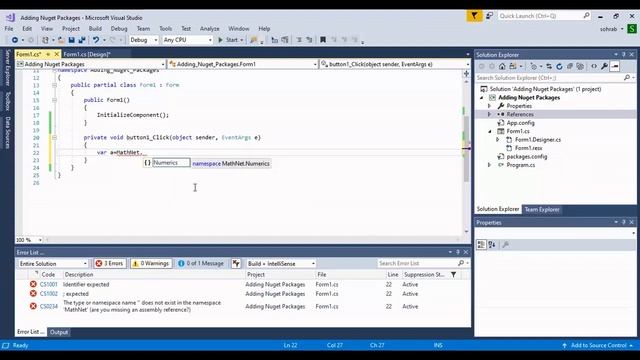This screenshot has width=640, height=360.
Task: Click Add to Source Control in status bar
Action: tap(598, 345)
